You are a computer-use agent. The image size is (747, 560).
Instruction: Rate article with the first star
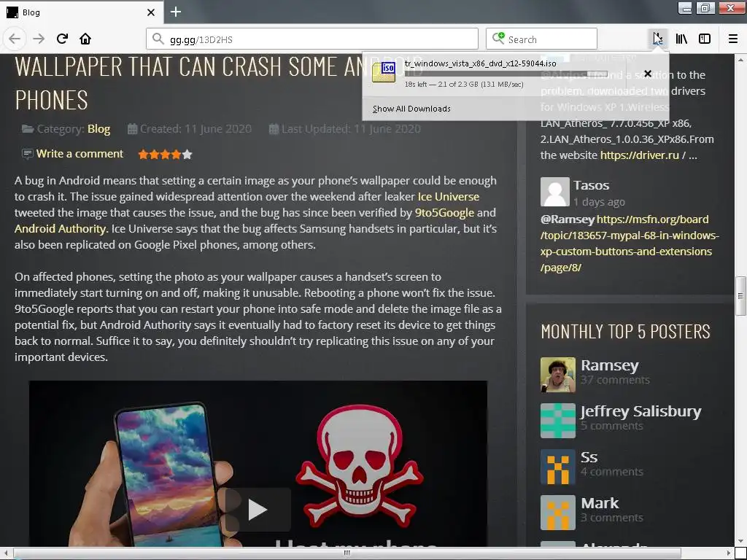pos(143,155)
